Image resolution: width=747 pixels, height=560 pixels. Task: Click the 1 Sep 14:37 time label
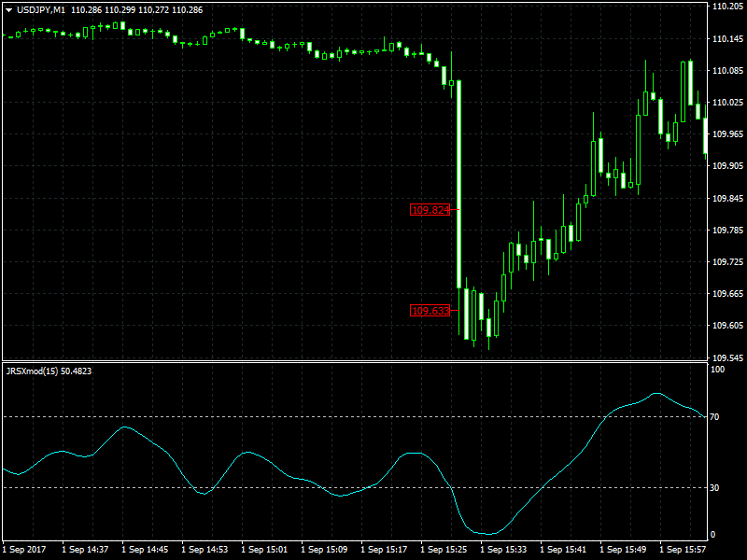(85, 550)
